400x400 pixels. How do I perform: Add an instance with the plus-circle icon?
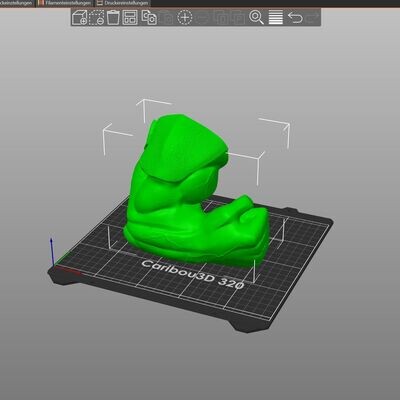(185, 17)
